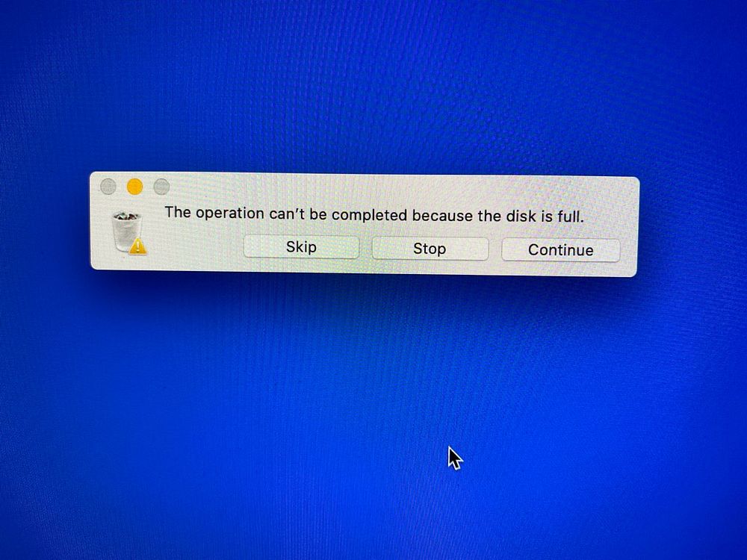The width and height of the screenshot is (747, 560).
Task: Select the full Trash icon with warning
Action: pyautogui.click(x=129, y=233)
